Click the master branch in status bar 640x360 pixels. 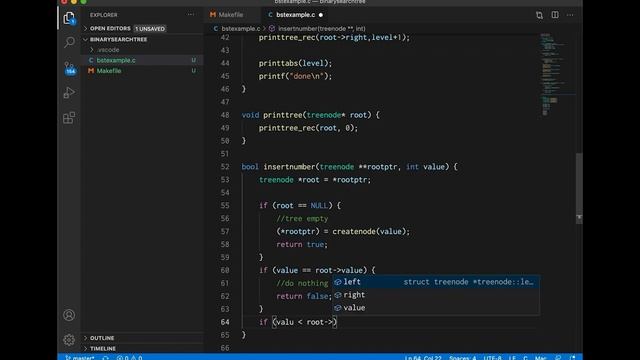80,358
